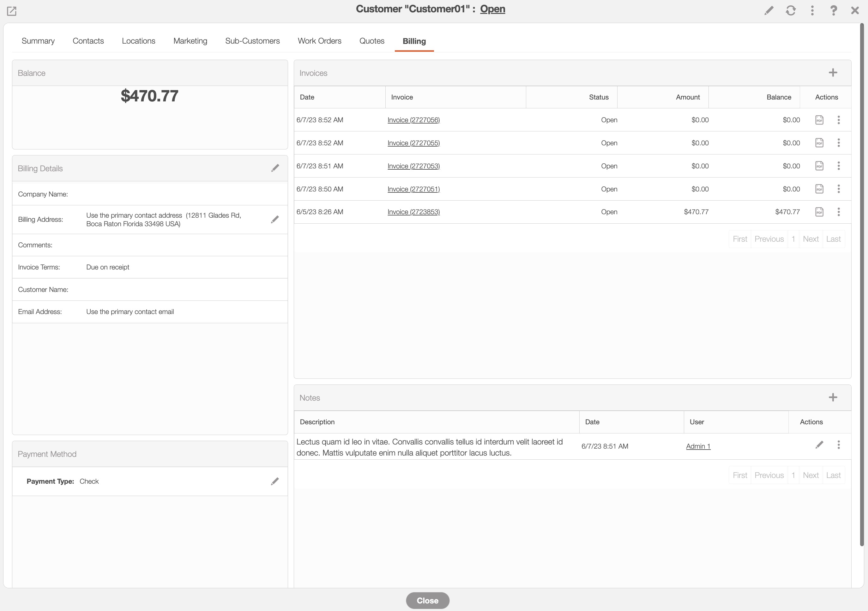Open three-dot menu for the note row
Viewport: 868px width, 611px height.
click(839, 445)
